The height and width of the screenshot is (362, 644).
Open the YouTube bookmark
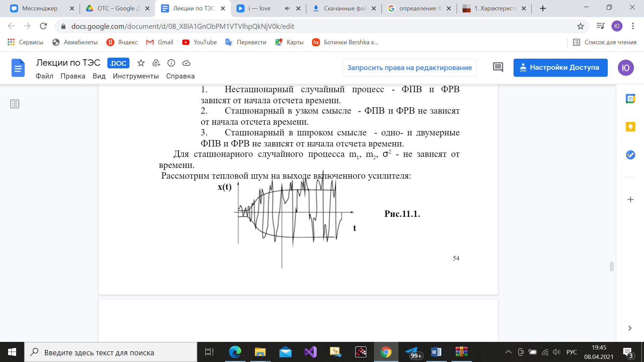[199, 42]
